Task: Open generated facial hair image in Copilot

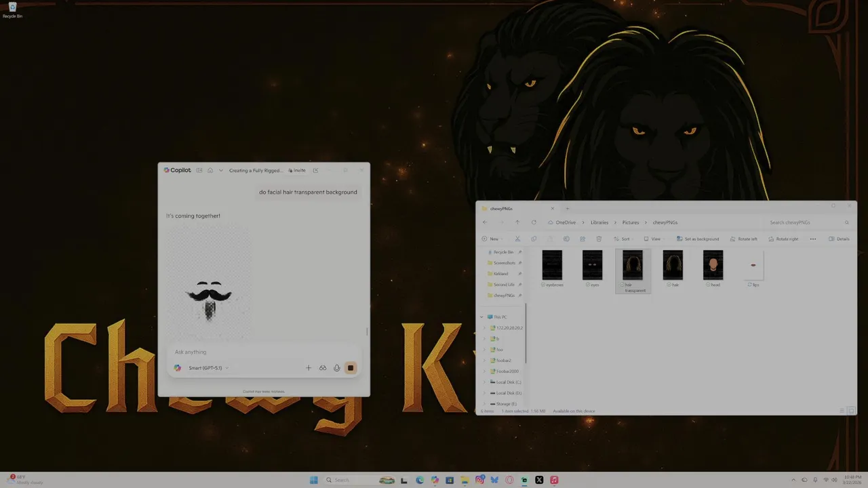Action: (209, 281)
